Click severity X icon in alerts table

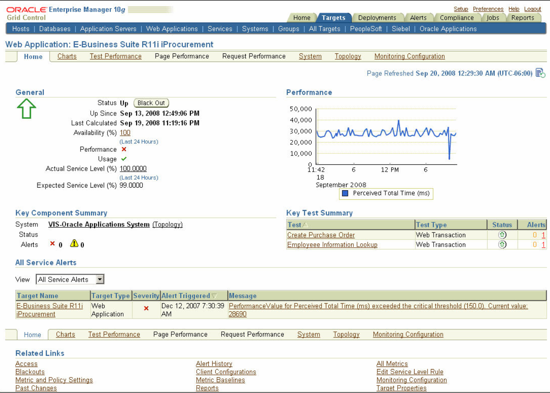pyautogui.click(x=146, y=308)
